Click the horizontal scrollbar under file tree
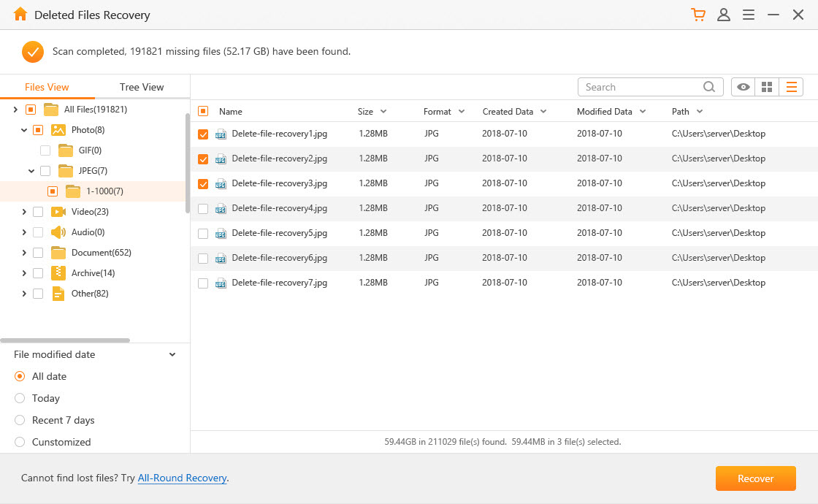This screenshot has height=504, width=818. tap(65, 340)
